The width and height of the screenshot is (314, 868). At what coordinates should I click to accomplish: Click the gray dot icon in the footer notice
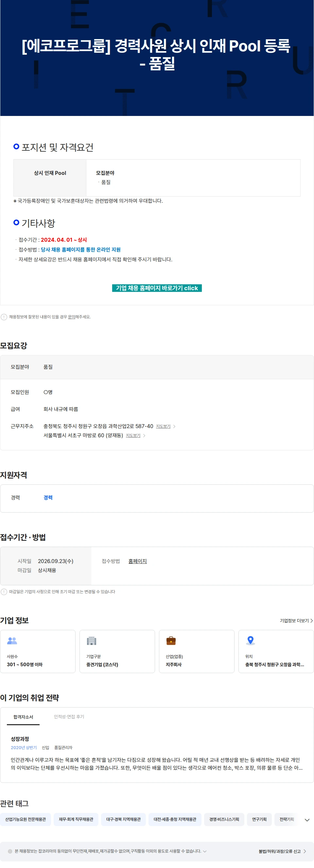[x=10, y=851]
